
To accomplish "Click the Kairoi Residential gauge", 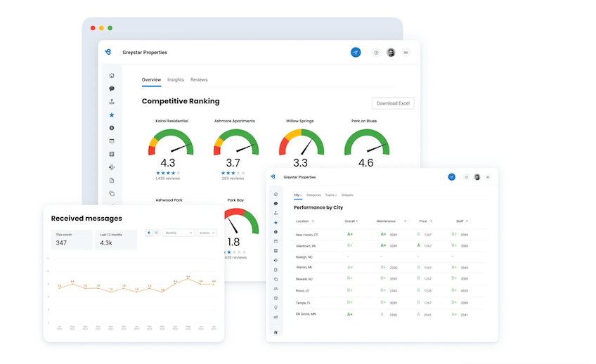I will (171, 143).
